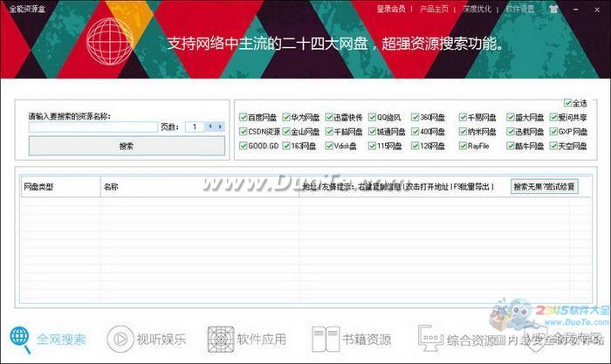Open the 软件应用 grid icon
Image resolution: width=611 pixels, height=364 pixels.
click(x=221, y=339)
